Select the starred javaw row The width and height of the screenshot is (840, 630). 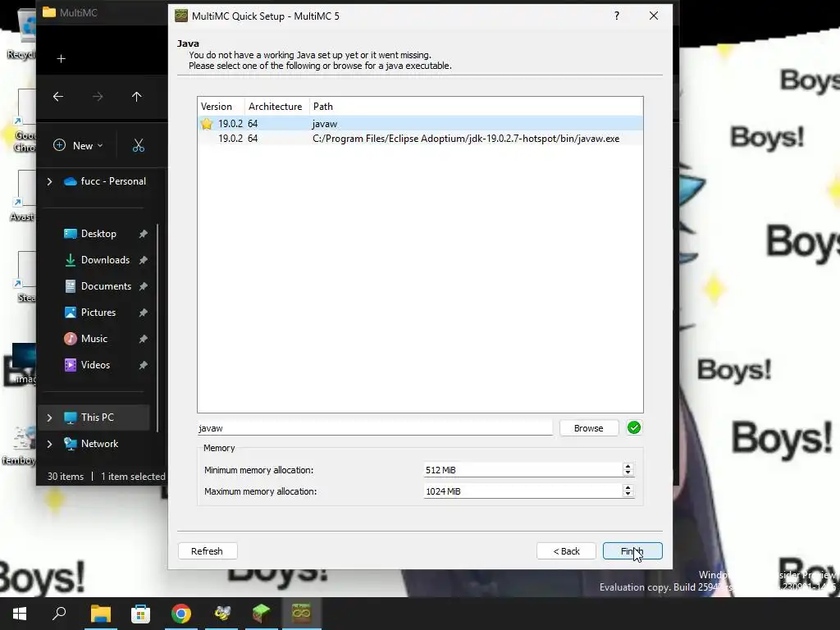click(x=420, y=123)
